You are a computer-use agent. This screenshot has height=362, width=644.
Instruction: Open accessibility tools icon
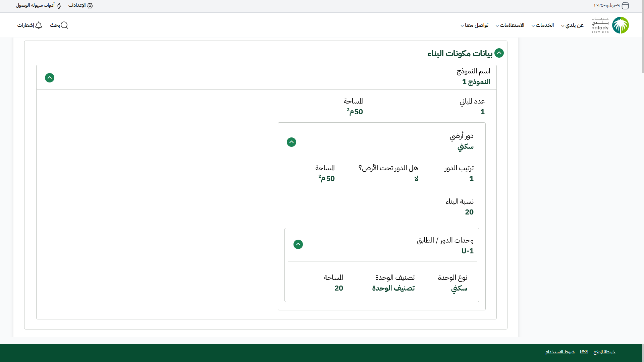coord(59,6)
